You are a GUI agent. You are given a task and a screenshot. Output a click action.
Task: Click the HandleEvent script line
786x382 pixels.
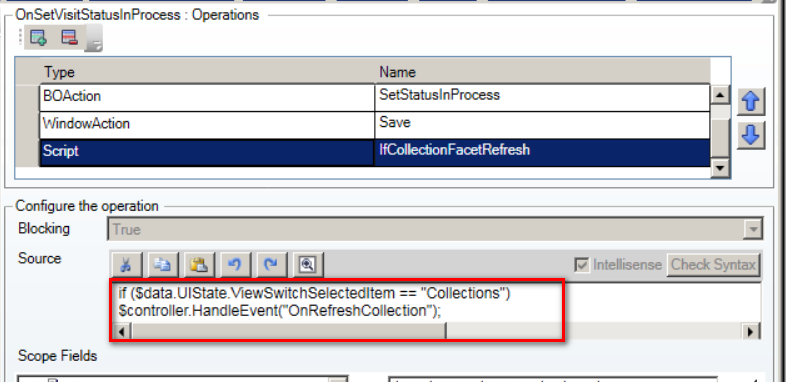[280, 311]
